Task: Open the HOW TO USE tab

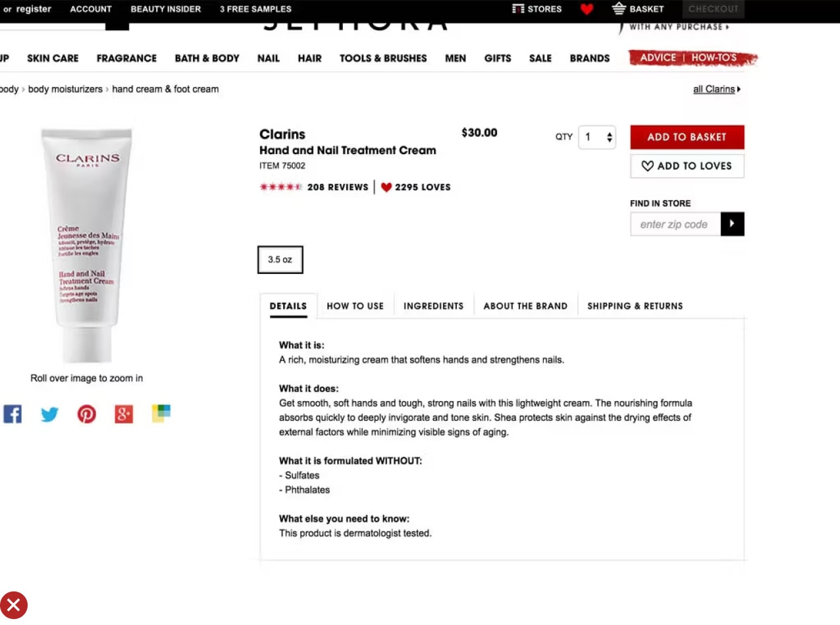Action: pos(355,306)
